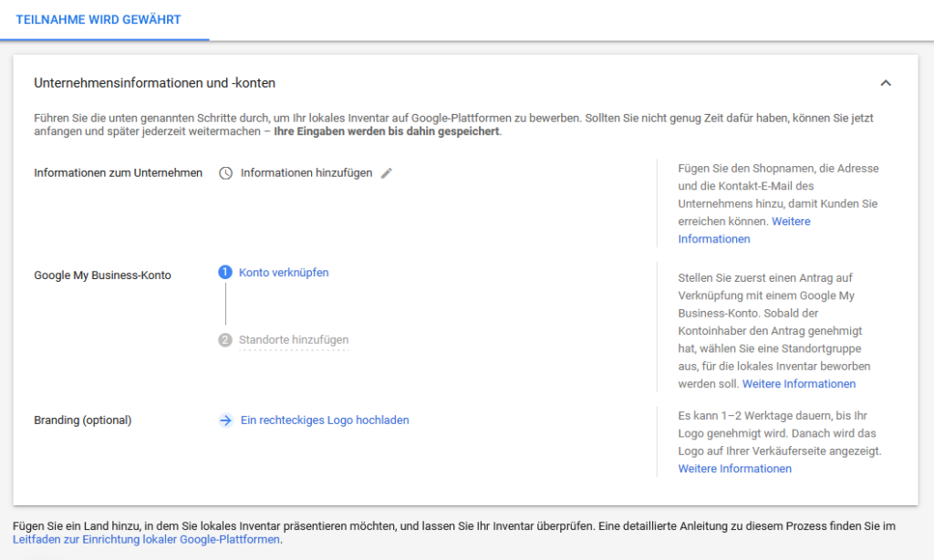934x560 pixels.
Task: Click the Konto verknüpfen link
Action: tap(284, 273)
